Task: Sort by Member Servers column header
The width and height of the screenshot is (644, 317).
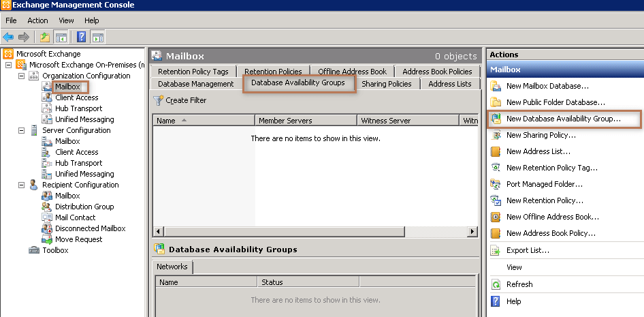Action: click(306, 121)
